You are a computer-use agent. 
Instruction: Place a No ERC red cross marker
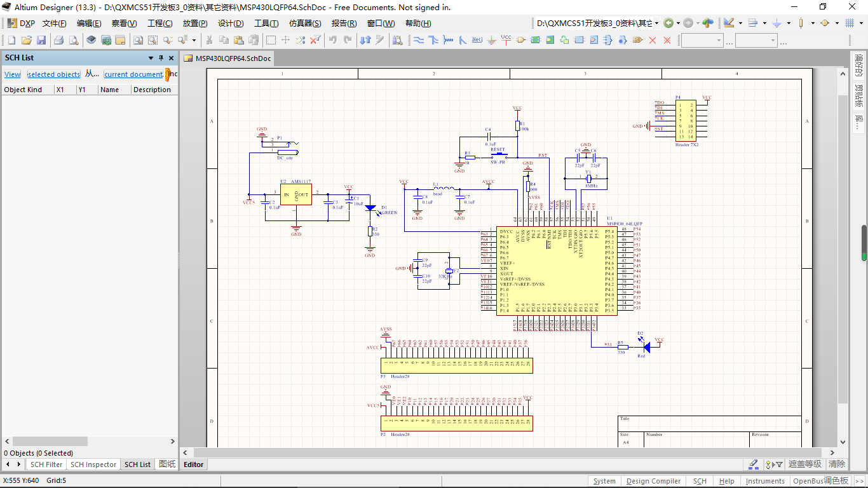coord(652,40)
